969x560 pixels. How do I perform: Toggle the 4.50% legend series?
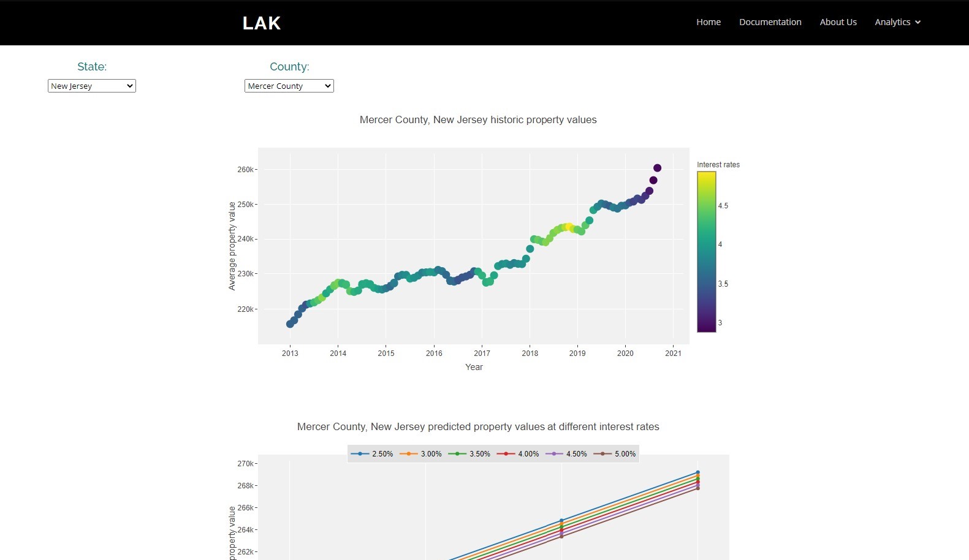click(566, 454)
